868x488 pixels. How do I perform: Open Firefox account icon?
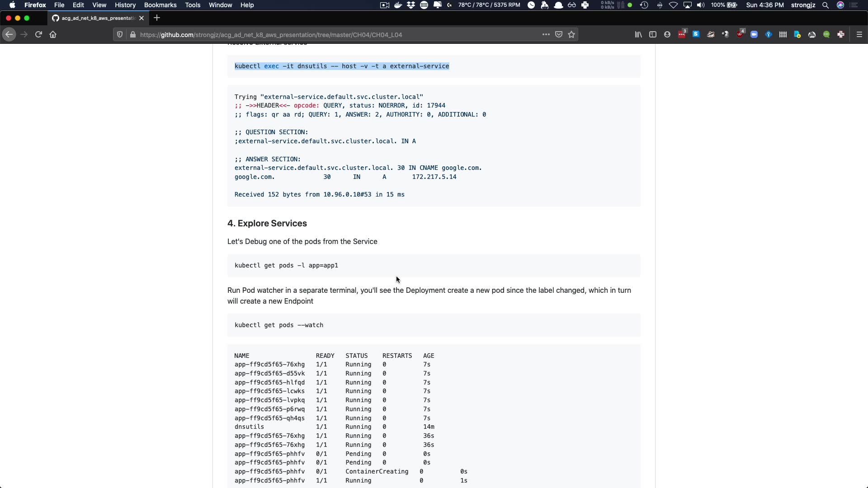coord(667,34)
